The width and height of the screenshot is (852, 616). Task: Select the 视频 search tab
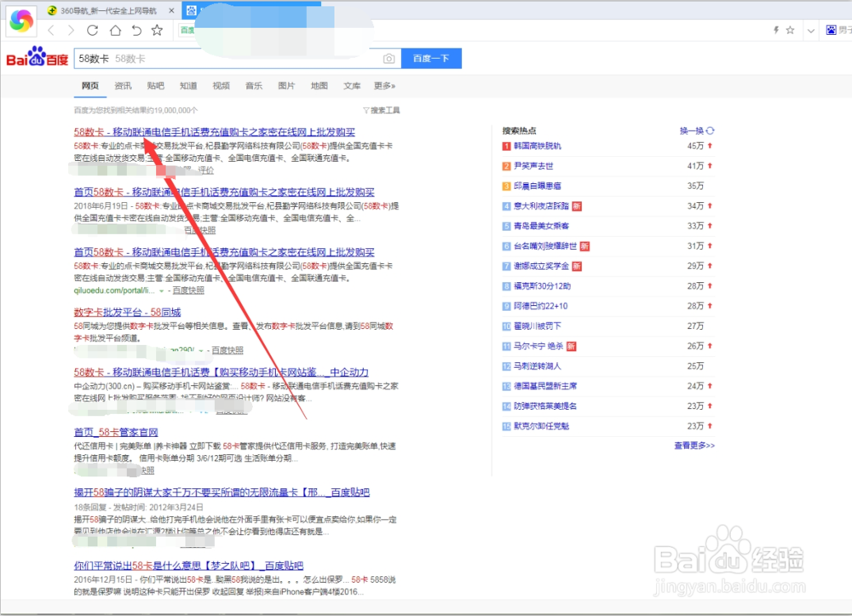(x=222, y=86)
